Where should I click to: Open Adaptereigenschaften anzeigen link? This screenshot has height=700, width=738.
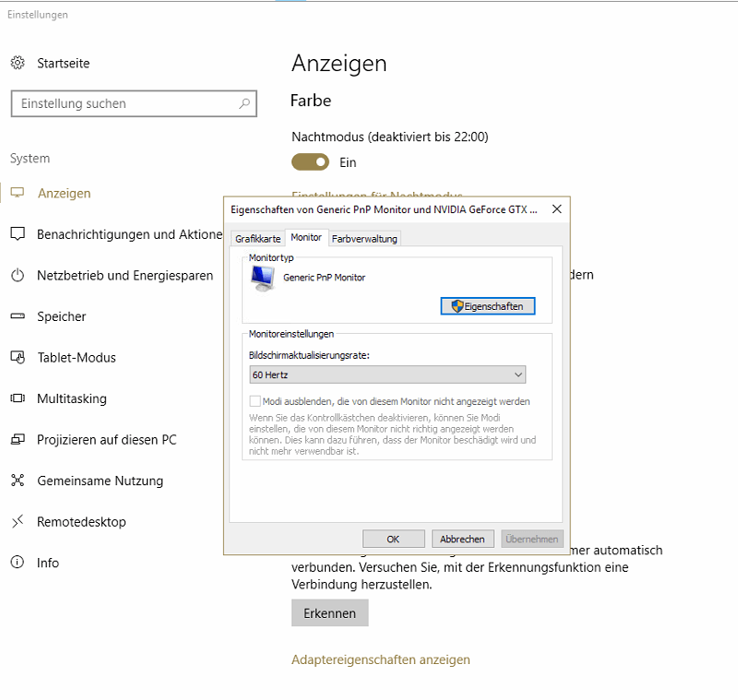click(x=380, y=659)
